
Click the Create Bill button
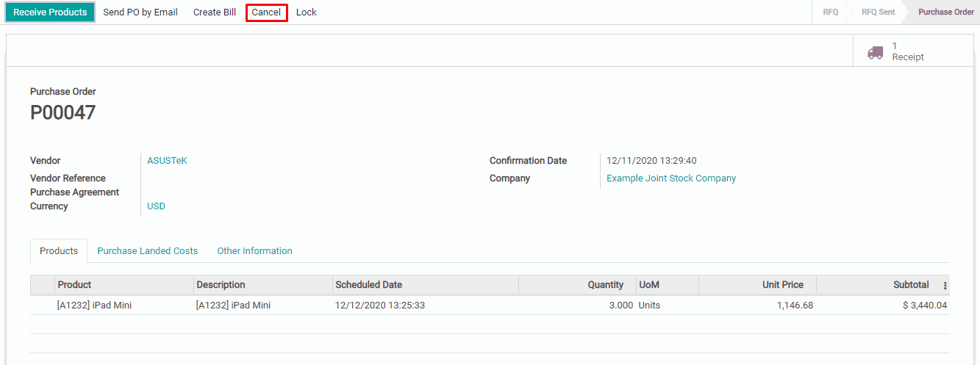click(x=215, y=12)
